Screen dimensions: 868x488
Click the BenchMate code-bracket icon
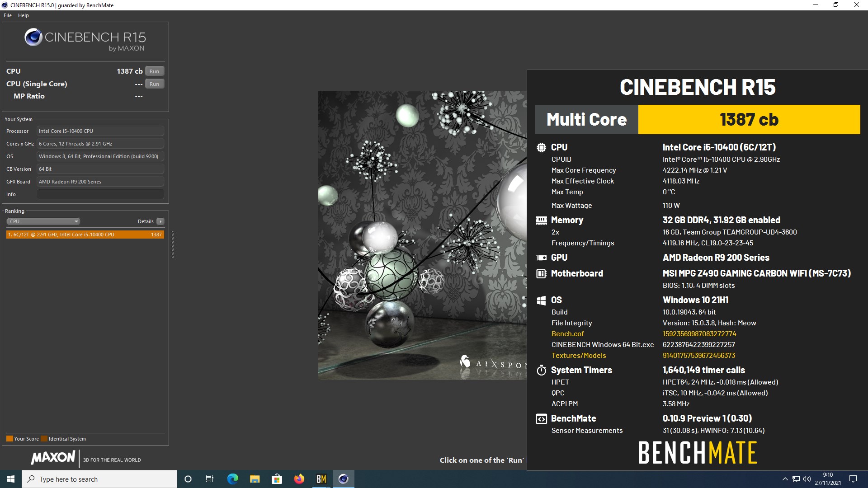(x=541, y=419)
